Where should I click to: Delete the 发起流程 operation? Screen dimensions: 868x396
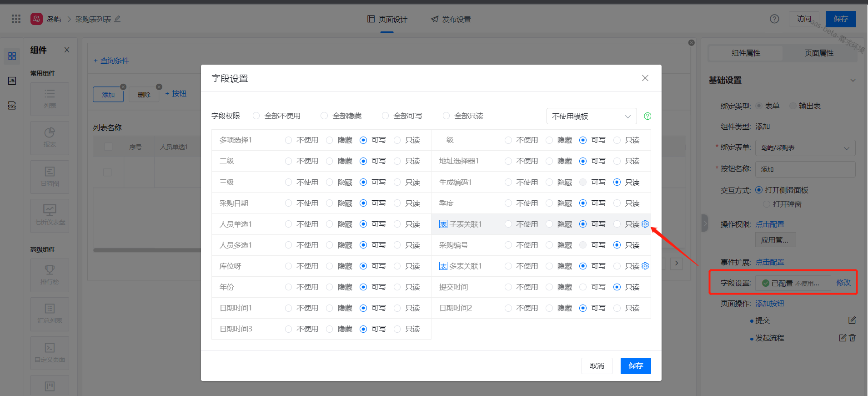click(853, 338)
